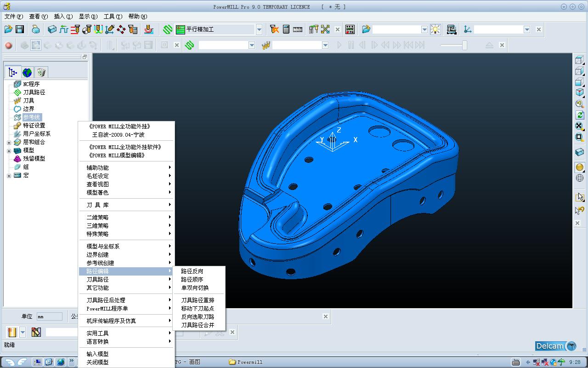
Task: Open the 刀 具 库 submenu
Action: pyautogui.click(x=127, y=205)
